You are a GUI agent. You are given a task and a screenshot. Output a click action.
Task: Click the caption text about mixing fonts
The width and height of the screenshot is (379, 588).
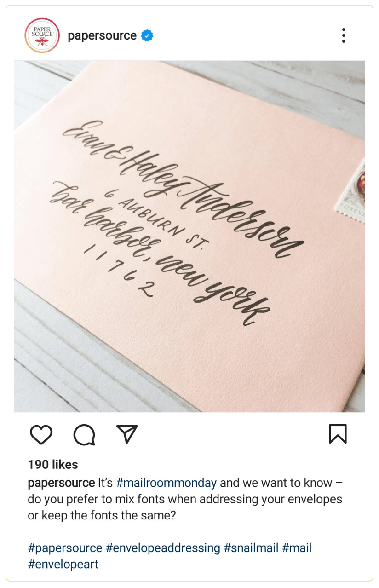click(185, 499)
